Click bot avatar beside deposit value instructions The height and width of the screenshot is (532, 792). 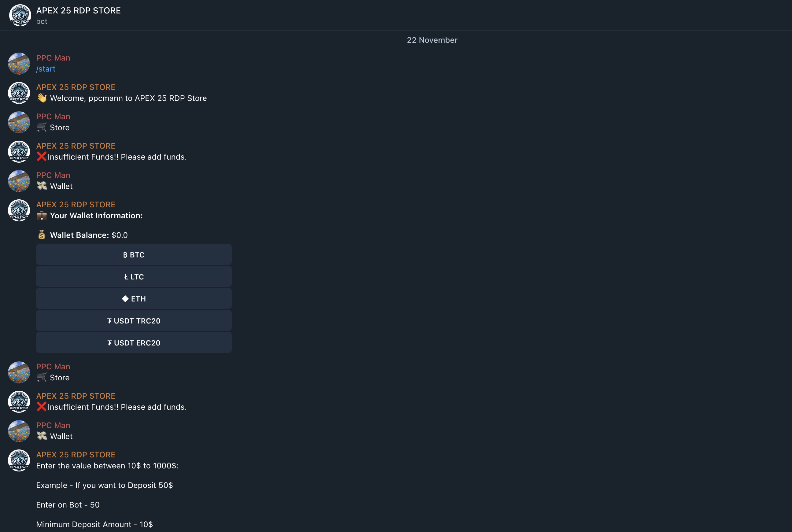coord(19,460)
